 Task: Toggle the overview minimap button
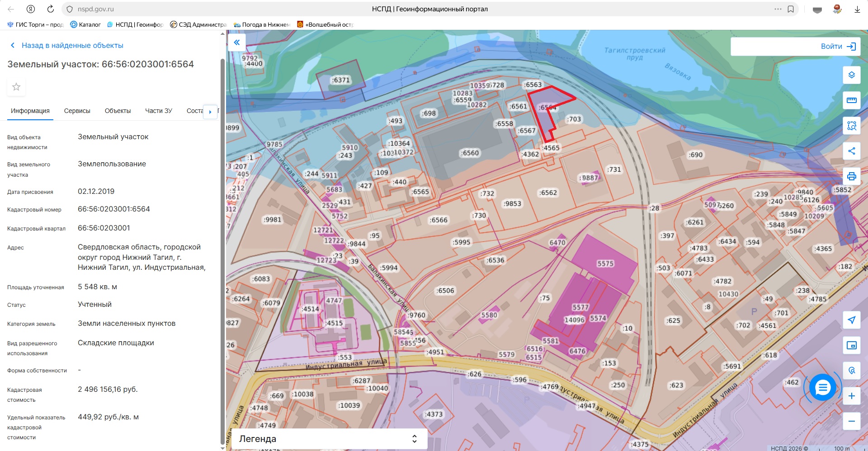pos(851,345)
